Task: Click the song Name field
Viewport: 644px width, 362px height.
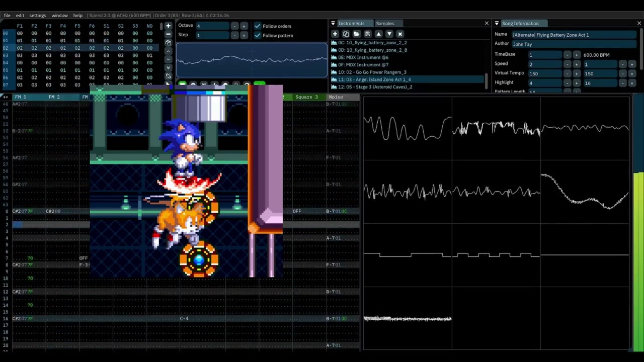Action: (574, 35)
